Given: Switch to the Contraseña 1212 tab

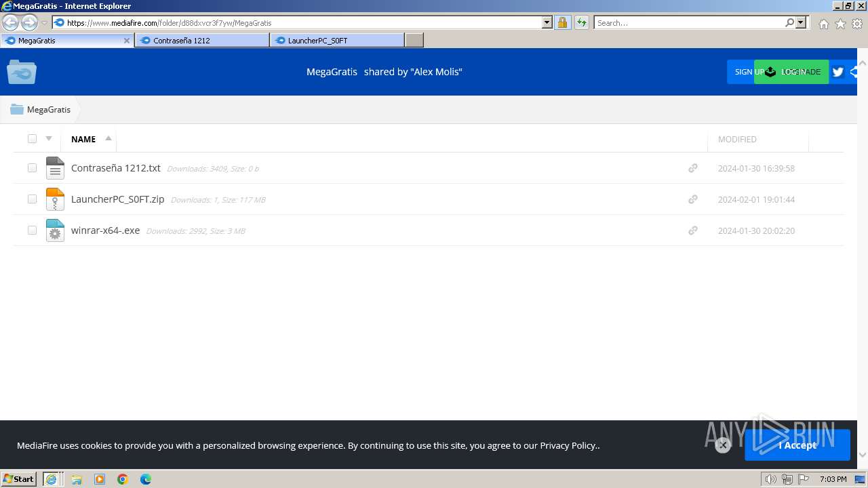Looking at the screenshot, I should (x=202, y=41).
